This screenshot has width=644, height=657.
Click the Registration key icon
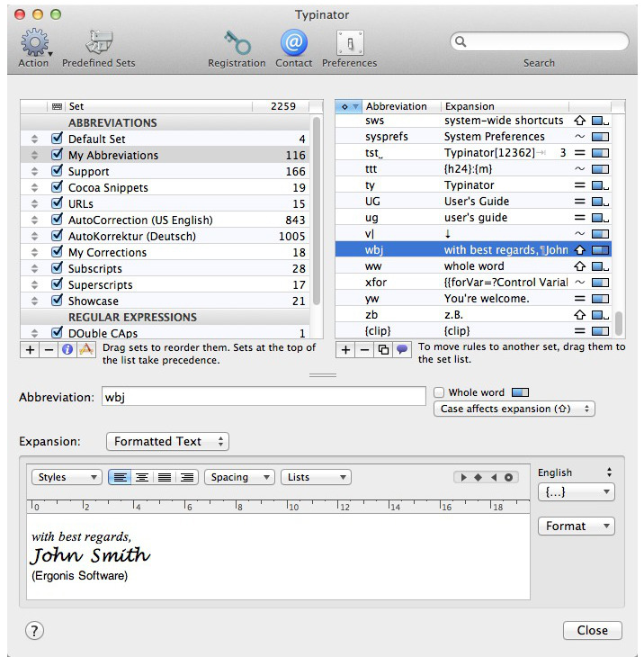237,43
